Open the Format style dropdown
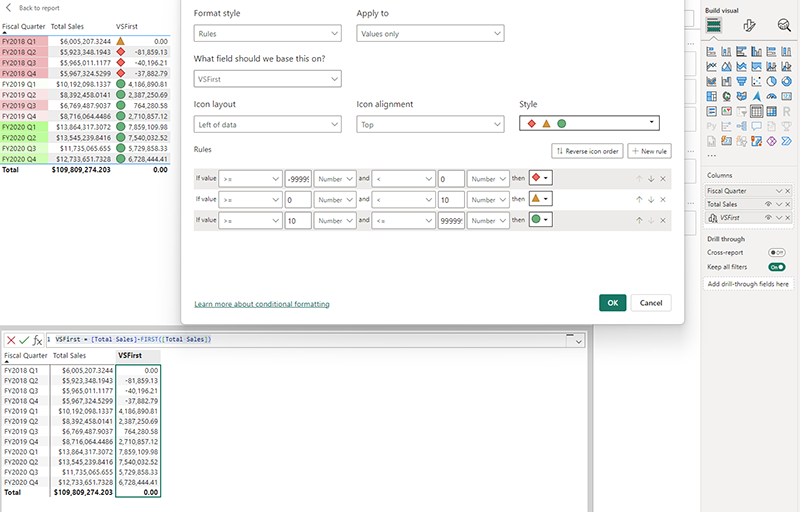 268,34
